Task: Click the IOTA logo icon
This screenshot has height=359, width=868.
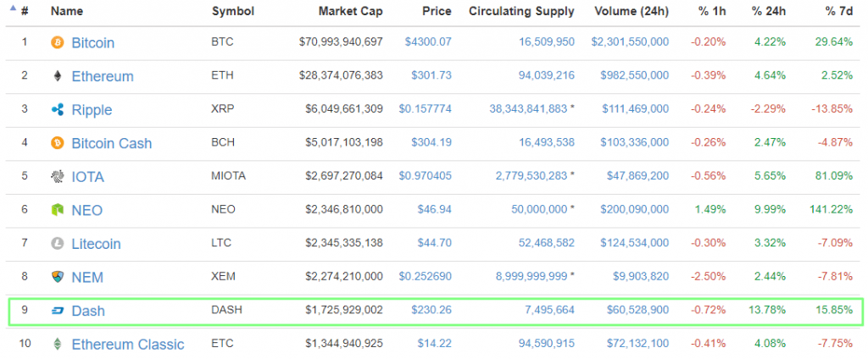Action: click(58, 177)
